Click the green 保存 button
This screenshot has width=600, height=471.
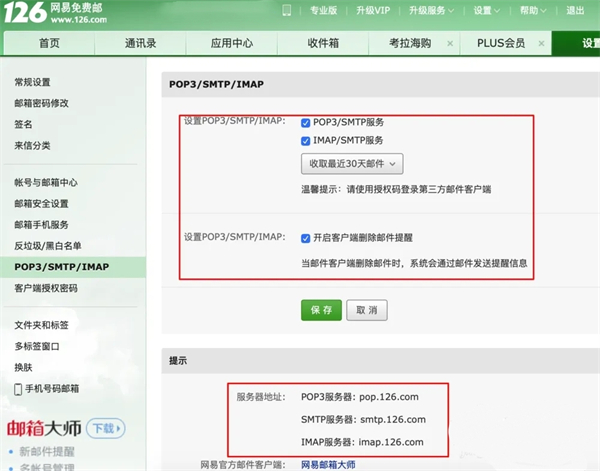(x=321, y=310)
